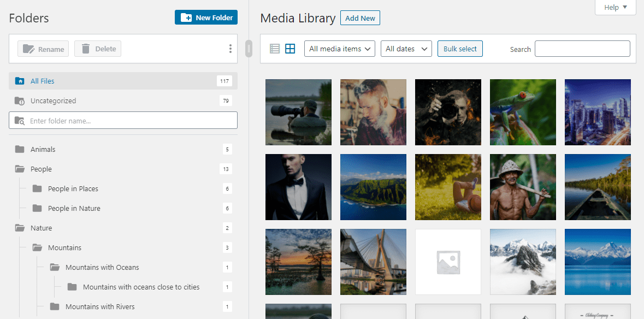
Task: Open the cable-stayed bridge thumbnail
Action: [373, 262]
